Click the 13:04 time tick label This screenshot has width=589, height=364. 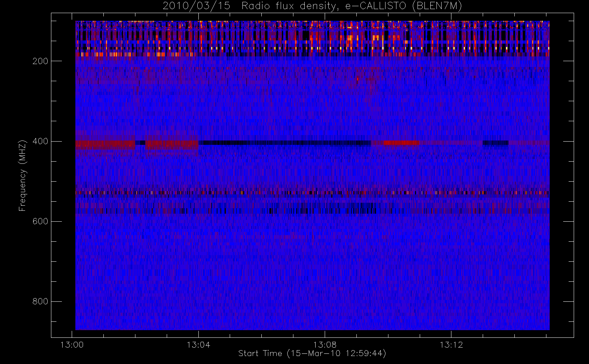click(198, 345)
